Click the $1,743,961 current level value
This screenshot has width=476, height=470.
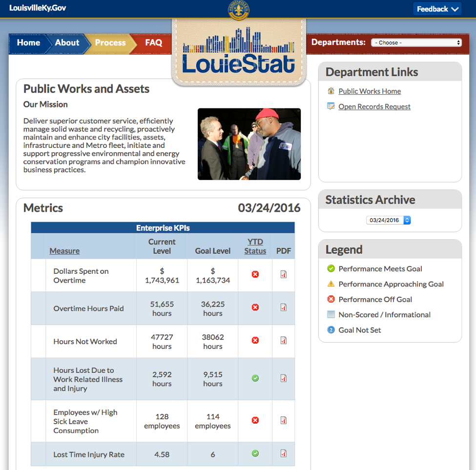point(162,276)
